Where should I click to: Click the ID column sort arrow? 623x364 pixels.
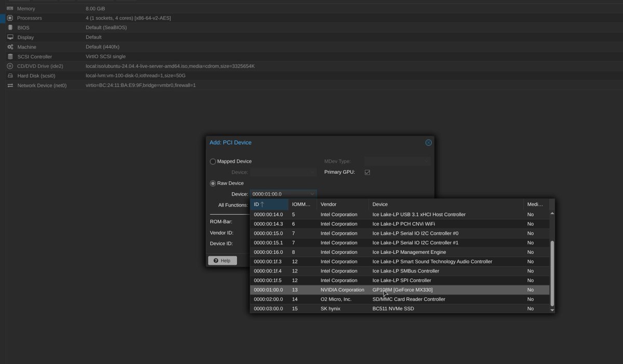[x=262, y=205]
